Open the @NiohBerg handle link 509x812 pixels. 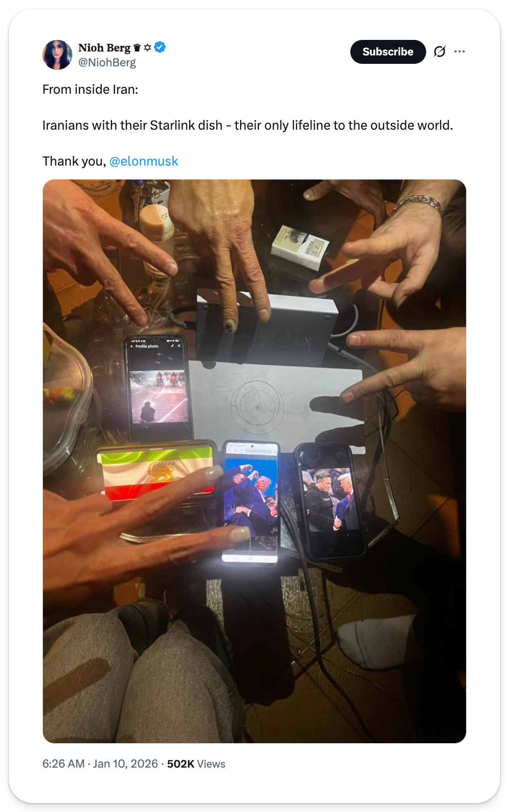(107, 62)
